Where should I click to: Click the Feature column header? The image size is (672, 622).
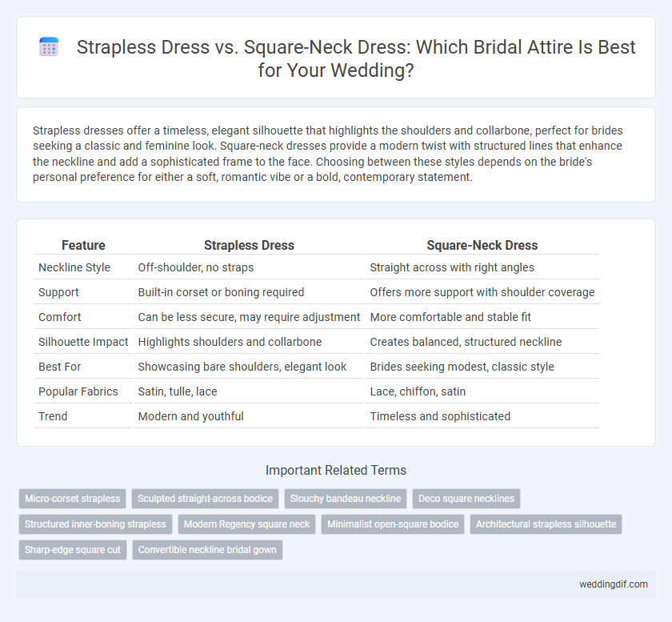point(83,245)
